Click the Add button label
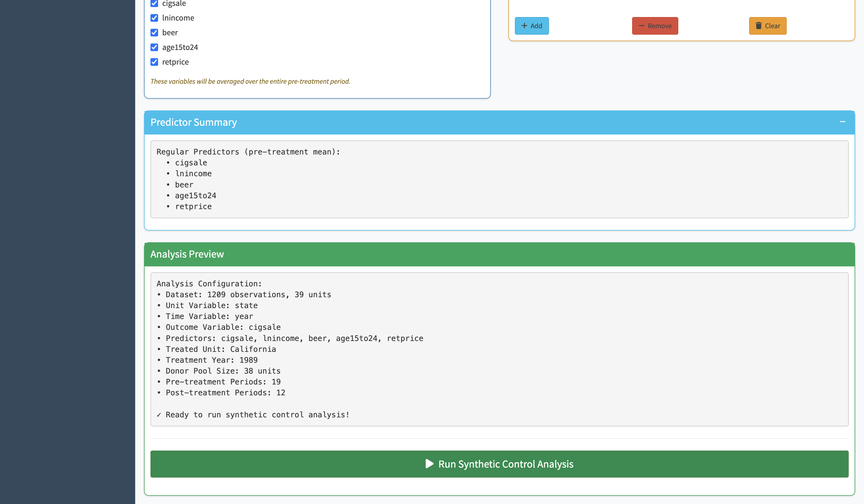 point(536,26)
